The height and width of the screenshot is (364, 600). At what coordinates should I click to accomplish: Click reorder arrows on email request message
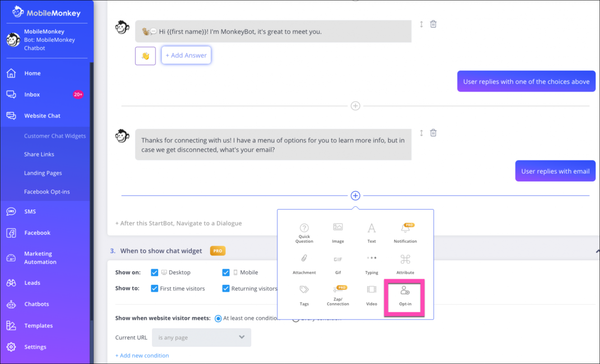point(421,133)
